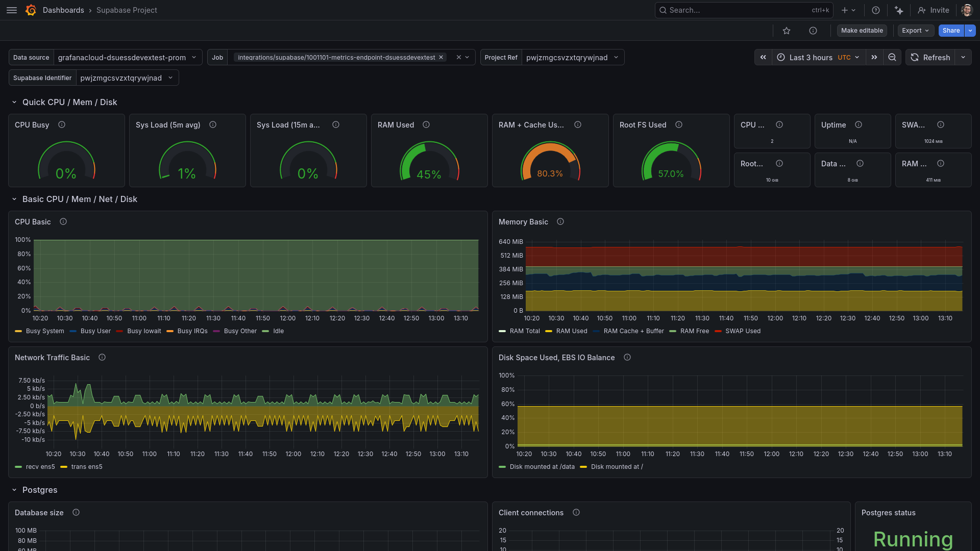Open the main navigation hamburger menu
980x551 pixels.
point(11,10)
